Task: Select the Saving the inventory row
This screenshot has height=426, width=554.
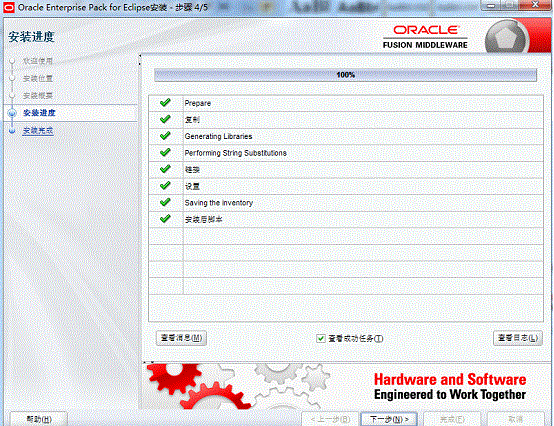Action: 346,203
